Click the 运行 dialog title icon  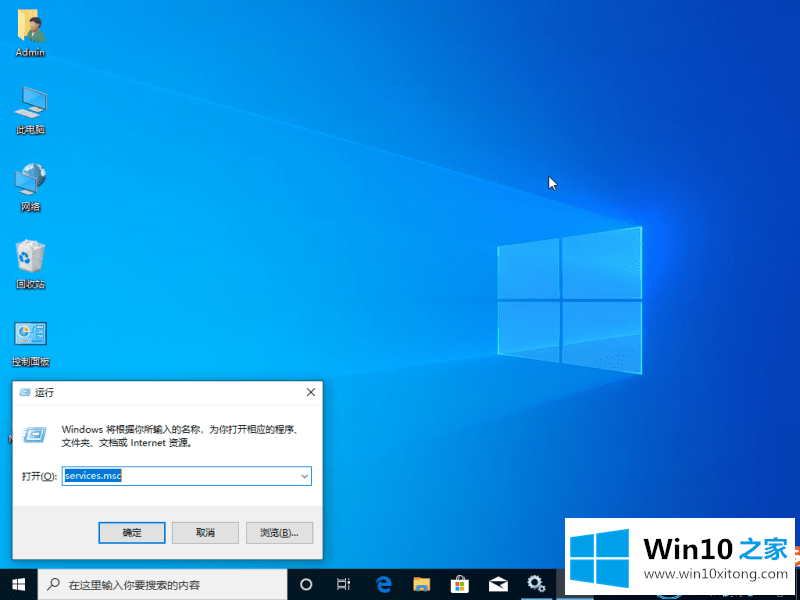pyautogui.click(x=24, y=392)
